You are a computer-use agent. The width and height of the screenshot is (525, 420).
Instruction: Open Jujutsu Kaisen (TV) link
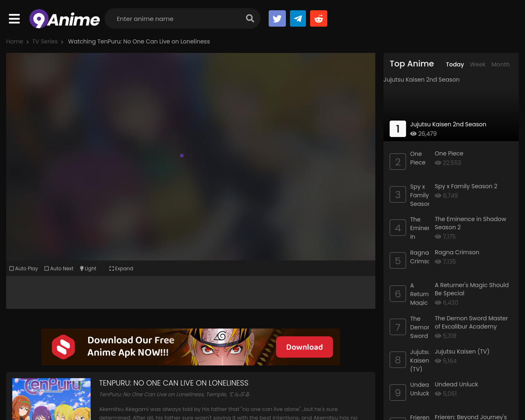(x=462, y=352)
